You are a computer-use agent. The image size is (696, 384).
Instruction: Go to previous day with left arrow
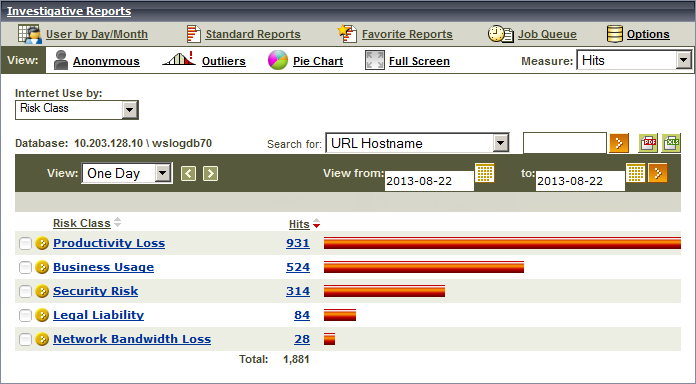(188, 173)
